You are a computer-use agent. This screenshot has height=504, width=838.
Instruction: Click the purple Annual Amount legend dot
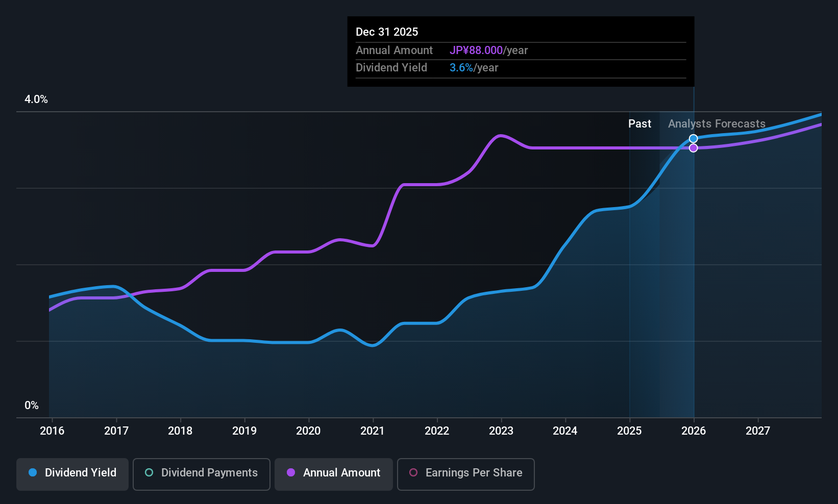[x=291, y=473]
